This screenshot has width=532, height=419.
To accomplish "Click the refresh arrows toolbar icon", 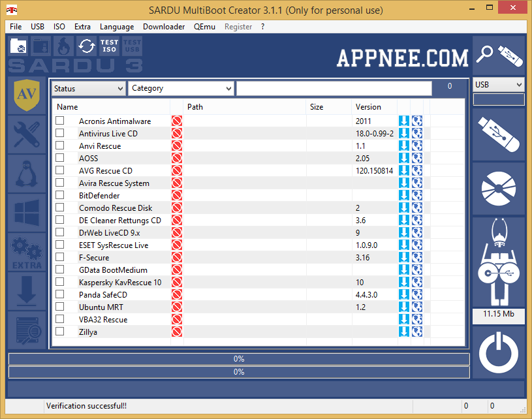I will pyautogui.click(x=87, y=46).
